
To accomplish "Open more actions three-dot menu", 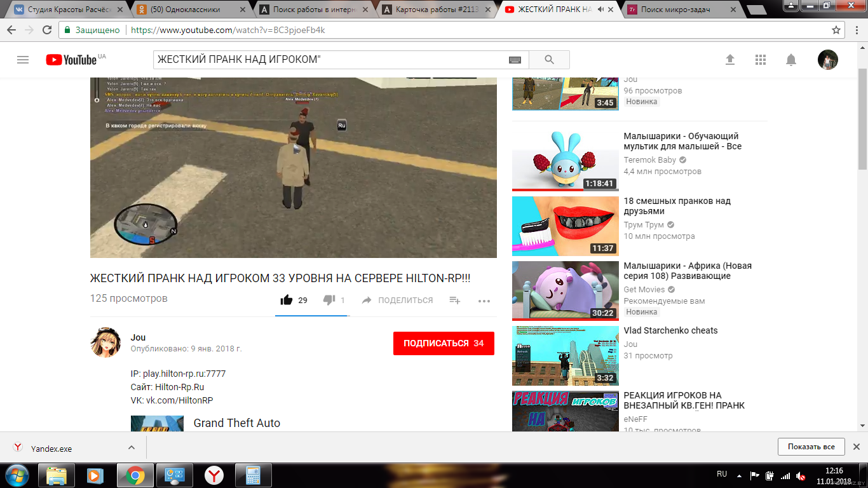I will (484, 301).
